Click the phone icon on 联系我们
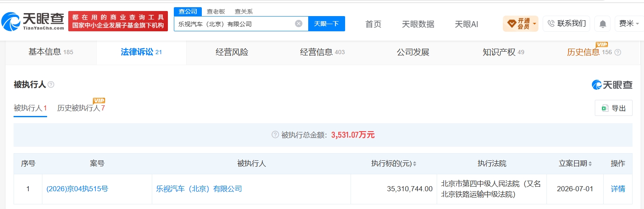 pos(552,24)
